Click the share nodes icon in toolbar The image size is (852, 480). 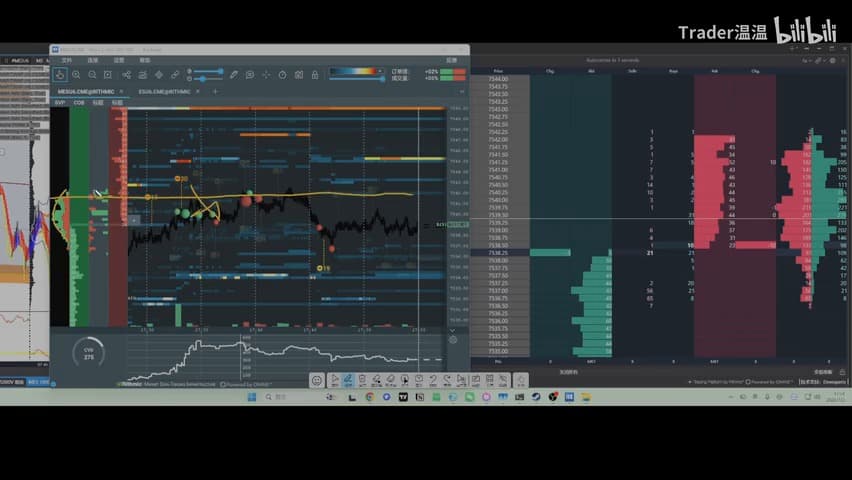(x=127, y=75)
